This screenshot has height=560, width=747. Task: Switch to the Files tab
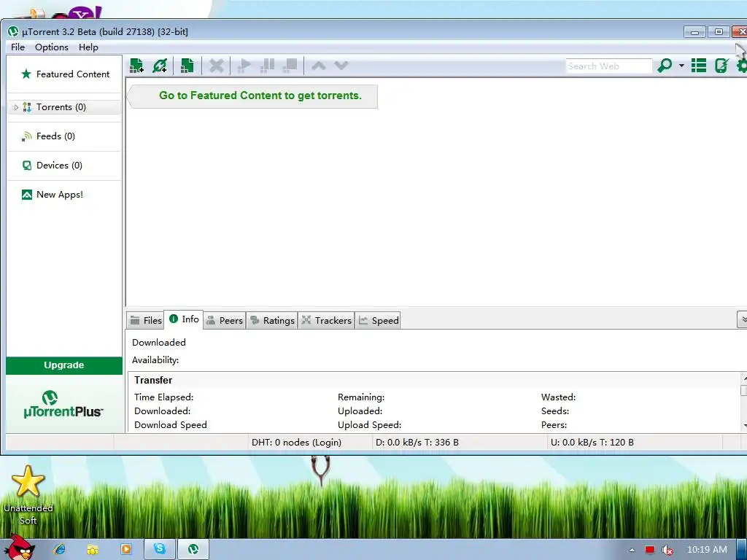pos(145,321)
